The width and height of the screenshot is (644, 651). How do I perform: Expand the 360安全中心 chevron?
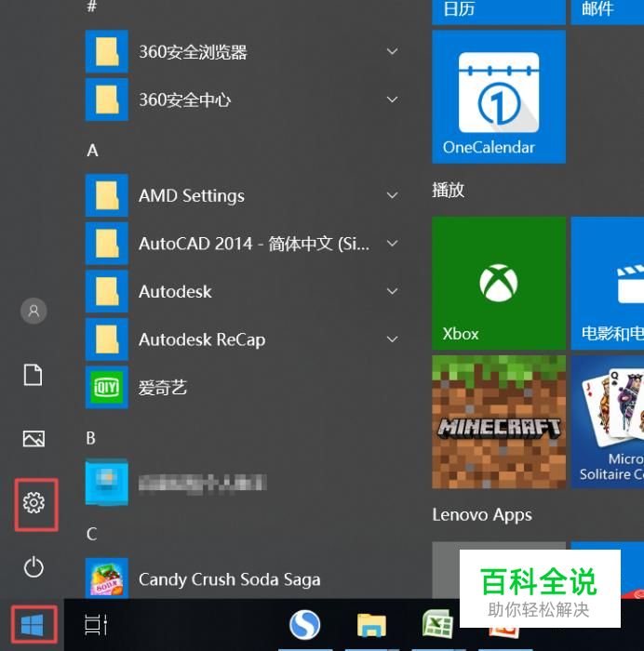392,100
